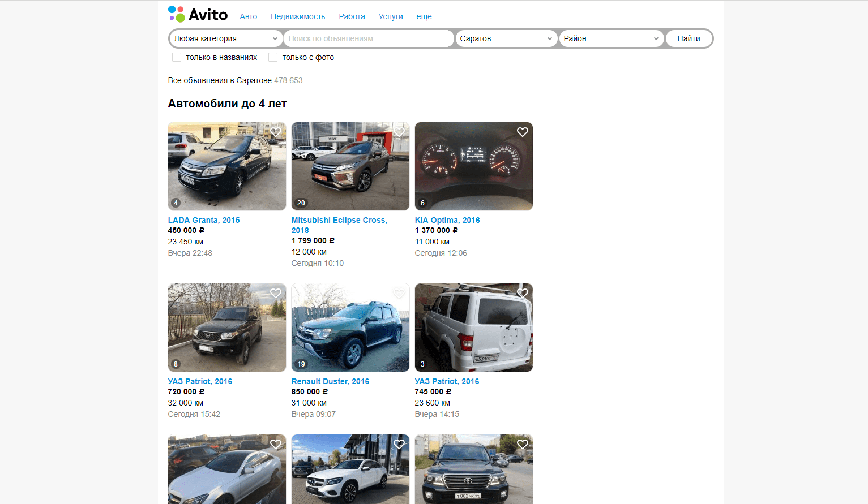
Task: Open the black УАЗ Patriot photo
Action: click(x=227, y=328)
